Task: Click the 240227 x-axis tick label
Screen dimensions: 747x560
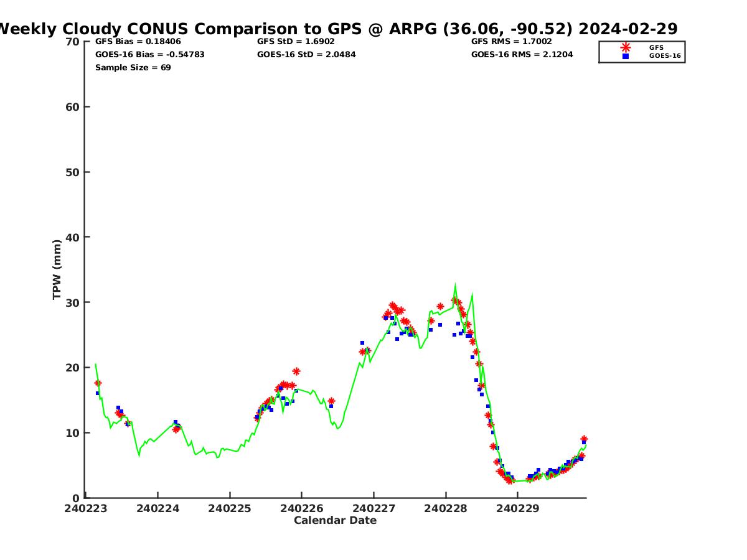Action: (374, 508)
